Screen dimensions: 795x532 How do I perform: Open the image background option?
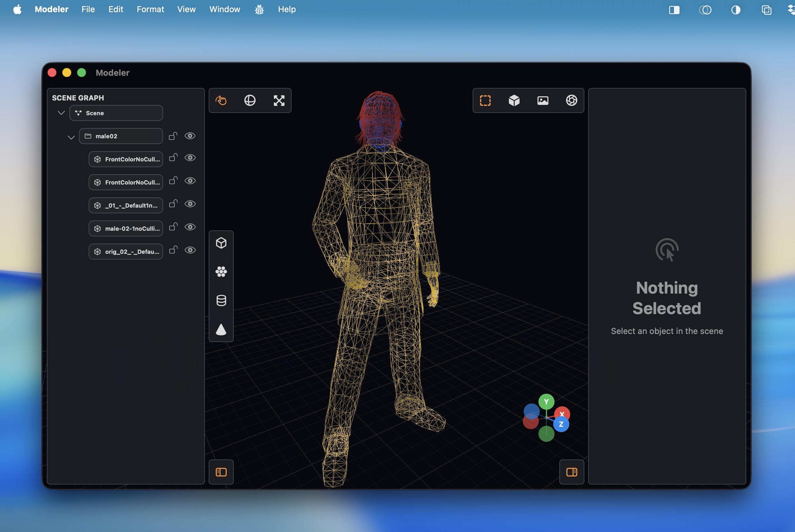point(543,100)
